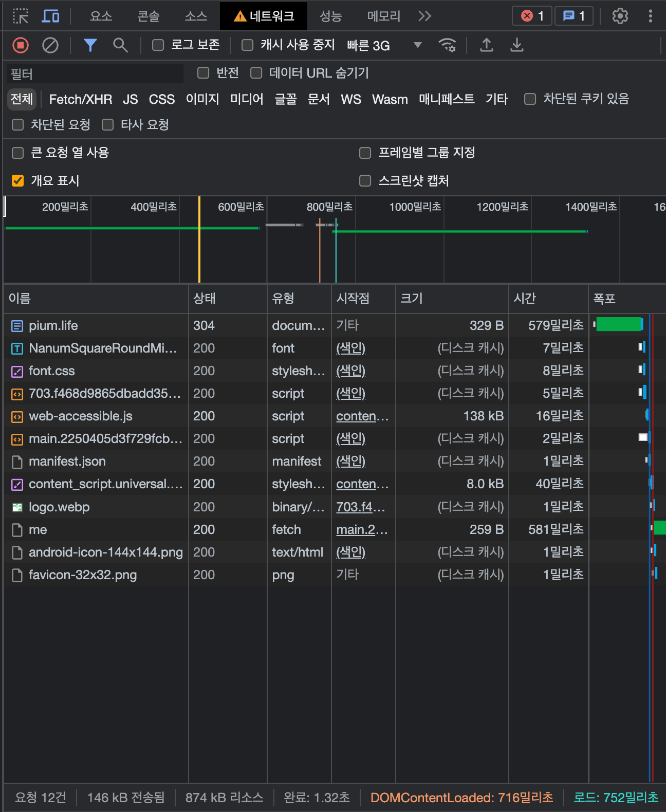666x812 pixels.
Task: Focus the 필터 text input
Action: 96,73
